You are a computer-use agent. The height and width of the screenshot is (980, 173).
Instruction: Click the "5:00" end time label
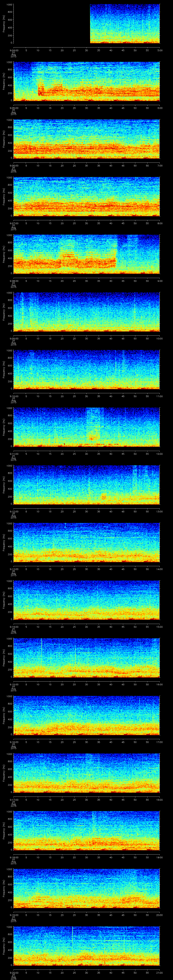pyautogui.click(x=160, y=50)
